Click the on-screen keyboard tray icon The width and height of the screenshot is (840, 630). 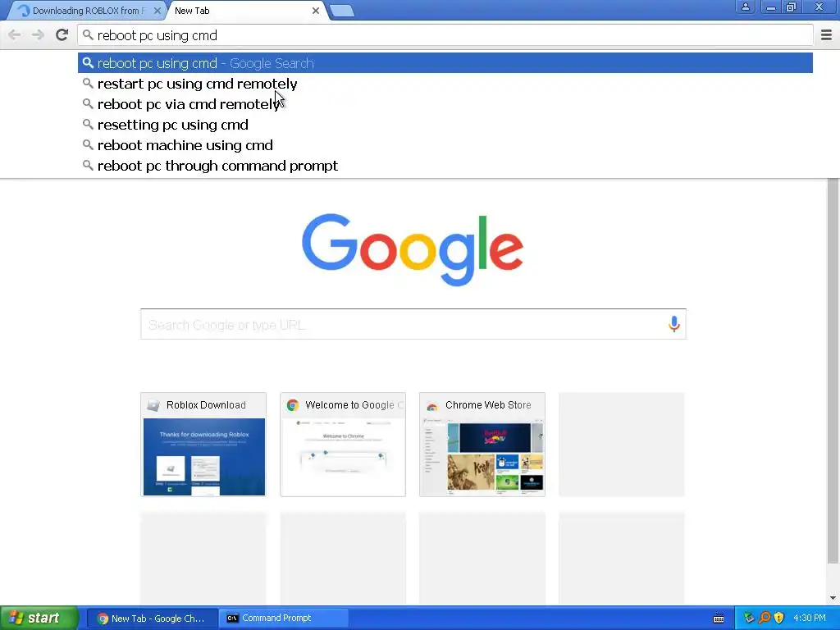tap(719, 619)
